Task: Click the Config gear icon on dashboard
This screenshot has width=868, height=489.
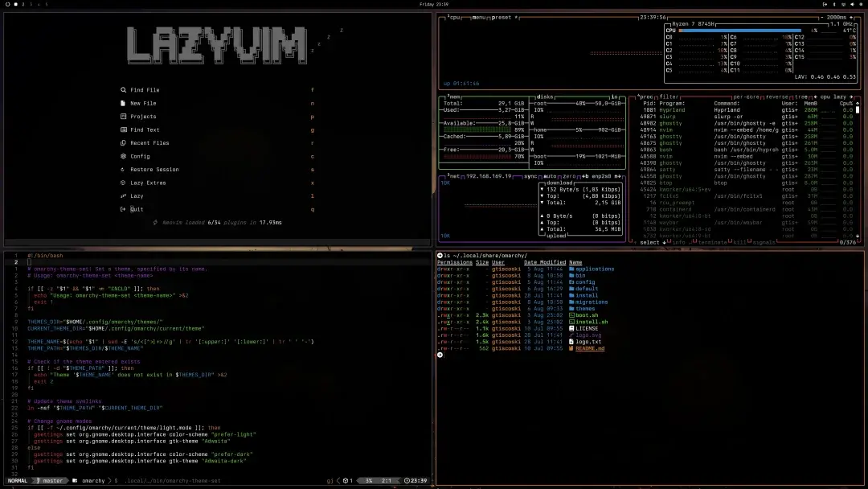Action: point(122,156)
